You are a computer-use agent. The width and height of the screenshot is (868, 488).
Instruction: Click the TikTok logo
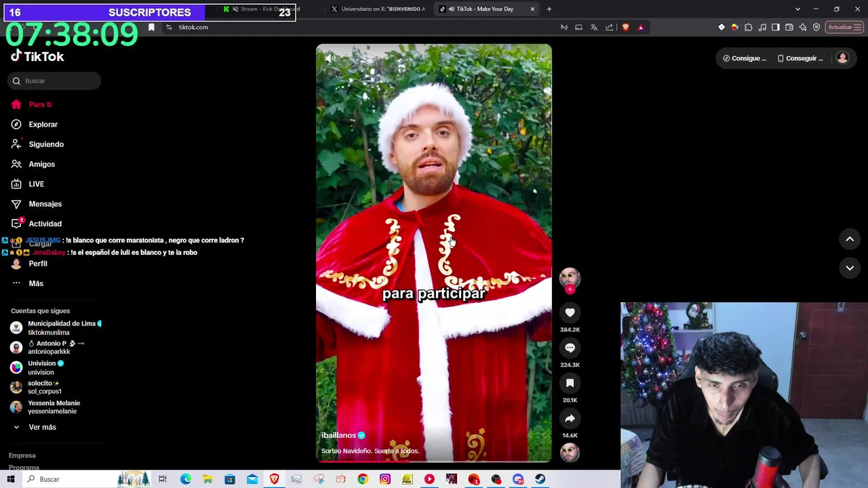pyautogui.click(x=37, y=56)
